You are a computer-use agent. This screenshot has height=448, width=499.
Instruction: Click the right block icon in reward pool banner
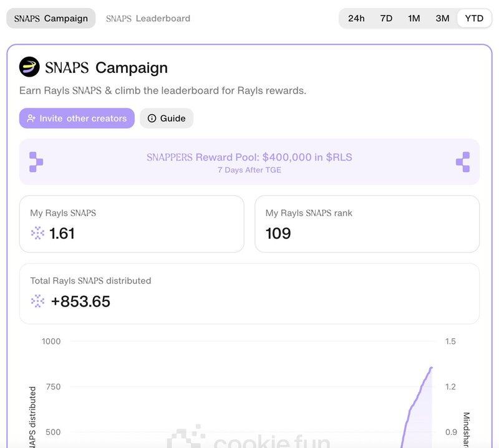(463, 162)
